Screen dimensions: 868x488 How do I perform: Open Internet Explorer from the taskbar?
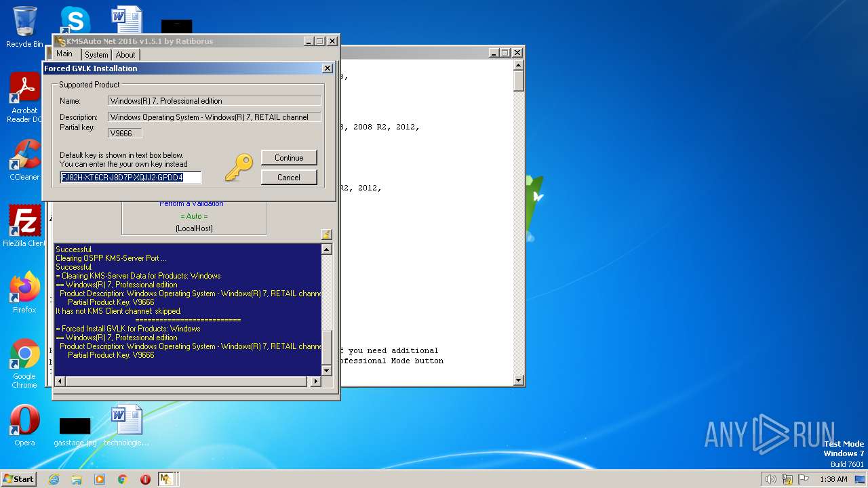[54, 479]
